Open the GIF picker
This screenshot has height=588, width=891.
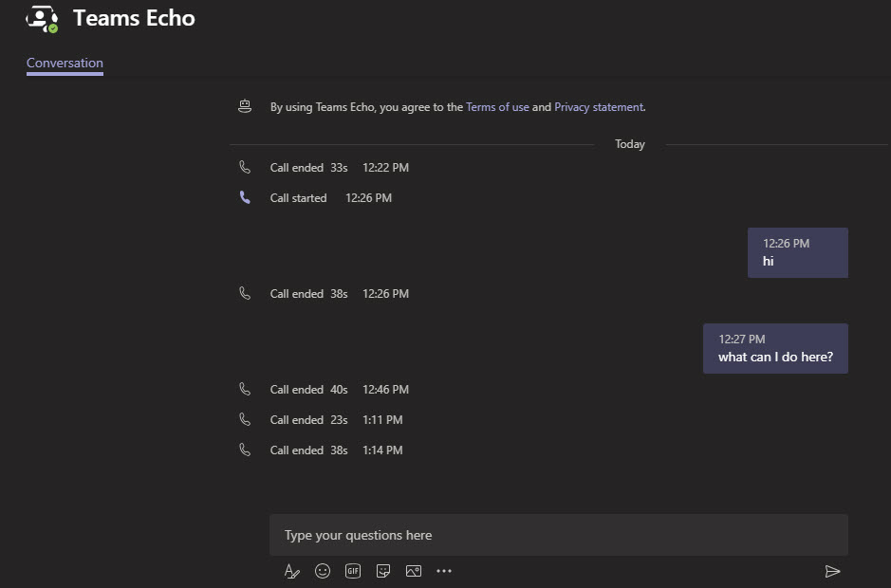coord(352,571)
